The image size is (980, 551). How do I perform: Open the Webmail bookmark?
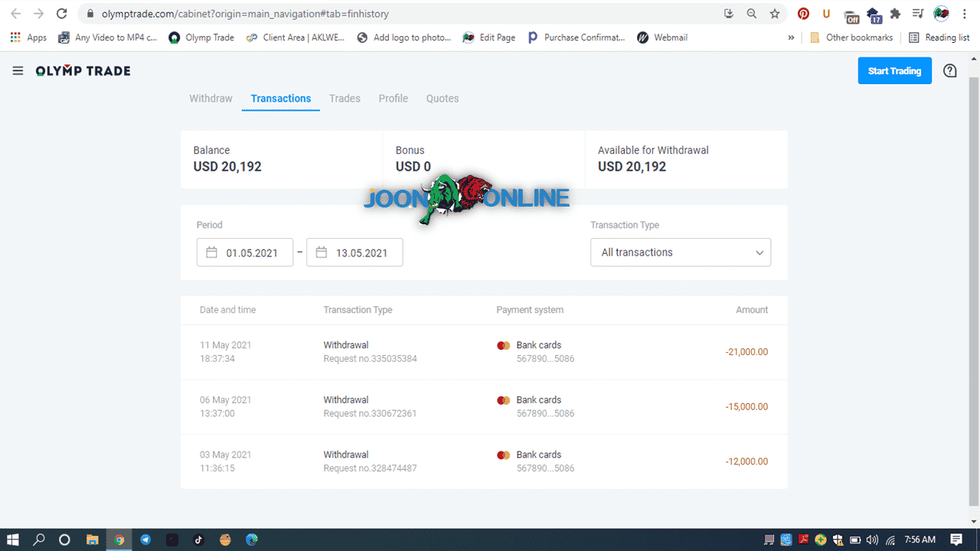[x=662, y=37]
